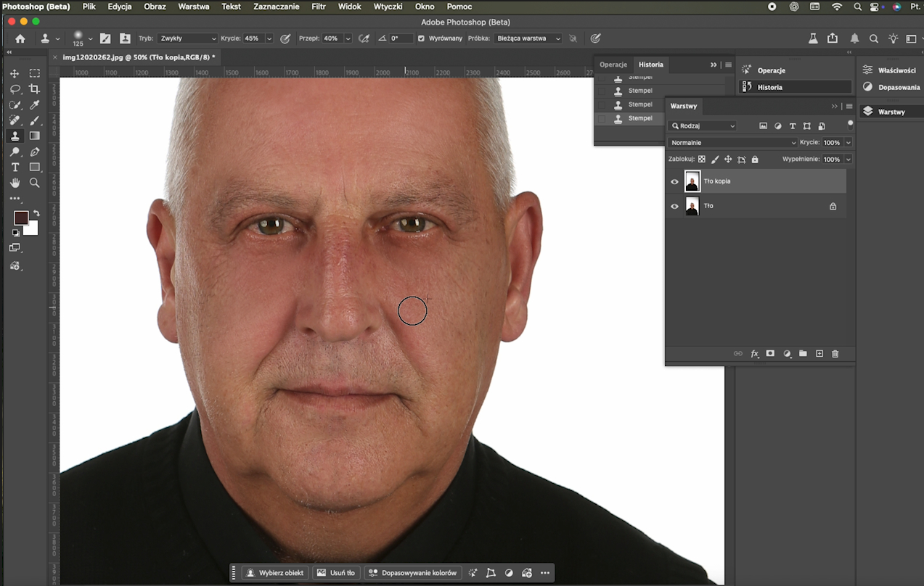924x586 pixels.
Task: Select the Eyedropper tool
Action: click(34, 104)
